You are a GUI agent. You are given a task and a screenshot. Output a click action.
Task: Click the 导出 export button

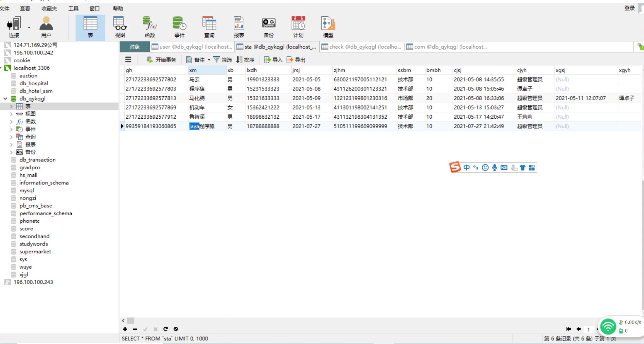coord(296,60)
